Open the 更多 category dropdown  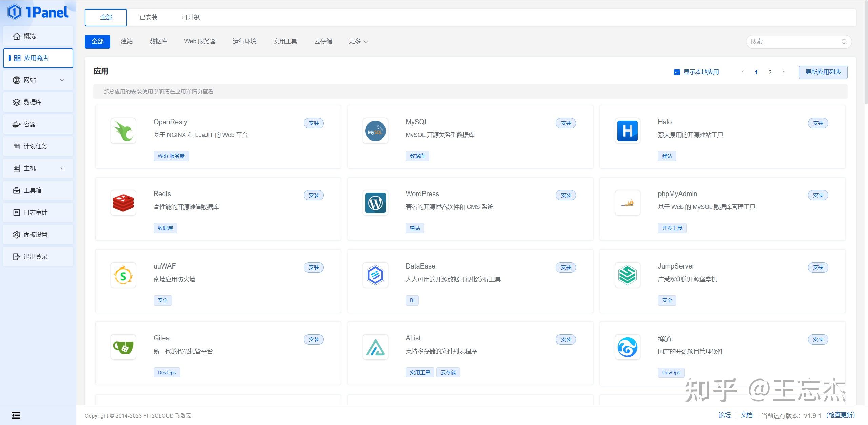[357, 41]
